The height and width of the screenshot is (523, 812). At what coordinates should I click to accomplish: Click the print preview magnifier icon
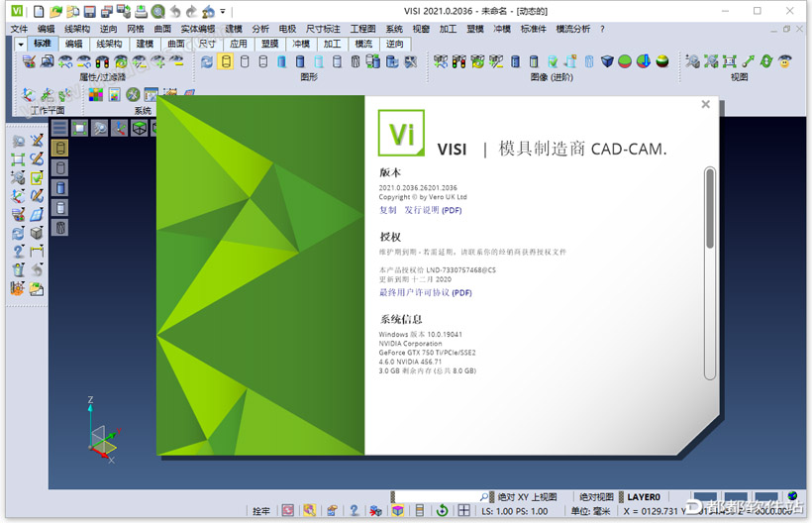[158, 11]
